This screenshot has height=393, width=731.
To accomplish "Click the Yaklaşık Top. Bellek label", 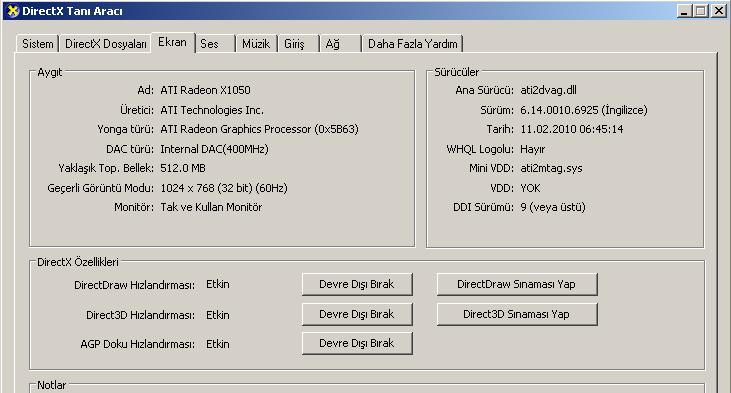I will point(106,168).
